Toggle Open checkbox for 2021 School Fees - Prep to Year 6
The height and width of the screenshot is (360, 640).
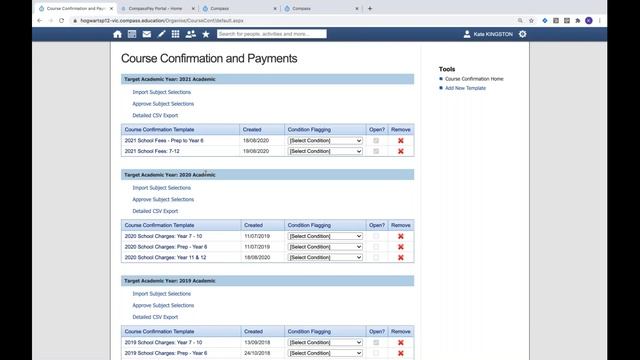(376, 140)
